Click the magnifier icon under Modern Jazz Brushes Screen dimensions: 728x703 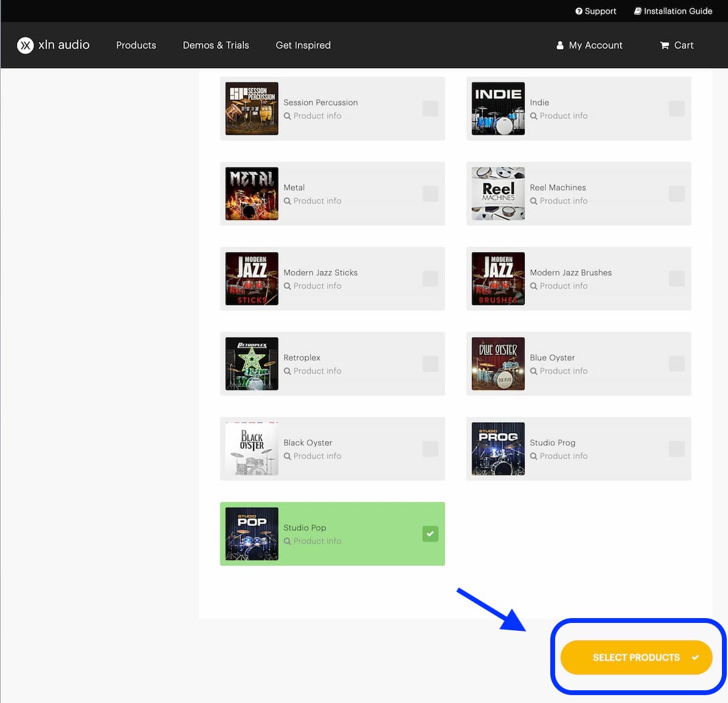pyautogui.click(x=534, y=286)
